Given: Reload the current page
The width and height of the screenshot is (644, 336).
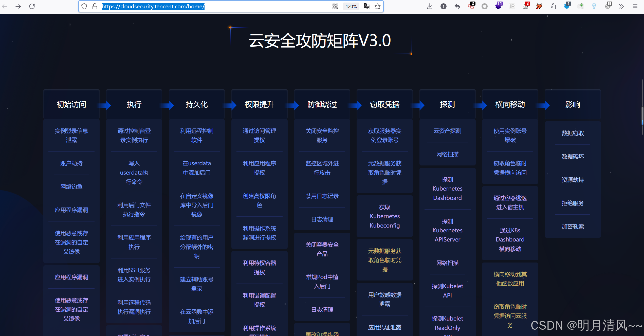Looking at the screenshot, I should [32, 6].
